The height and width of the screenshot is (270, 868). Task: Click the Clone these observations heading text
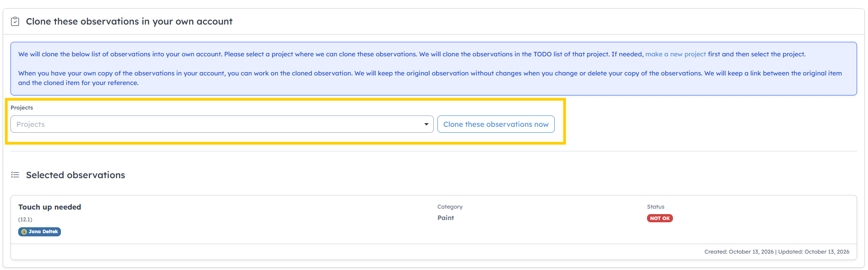pos(129,21)
